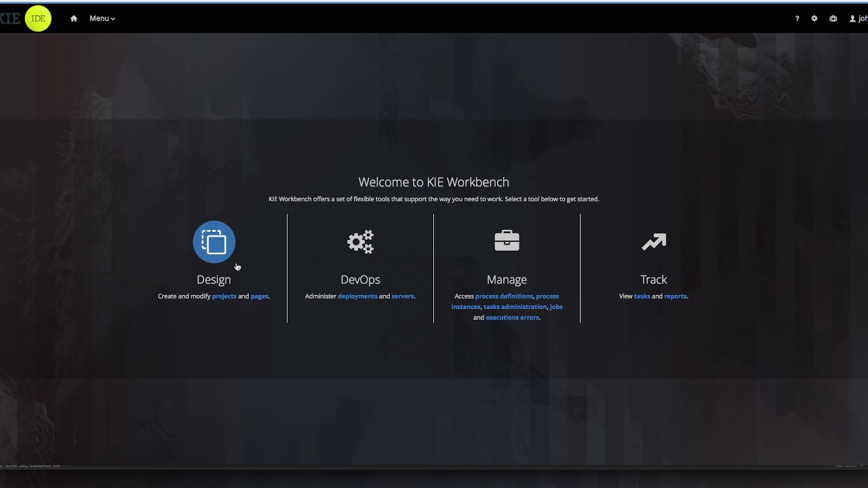Open the settings gear icon
868x488 pixels.
(814, 18)
